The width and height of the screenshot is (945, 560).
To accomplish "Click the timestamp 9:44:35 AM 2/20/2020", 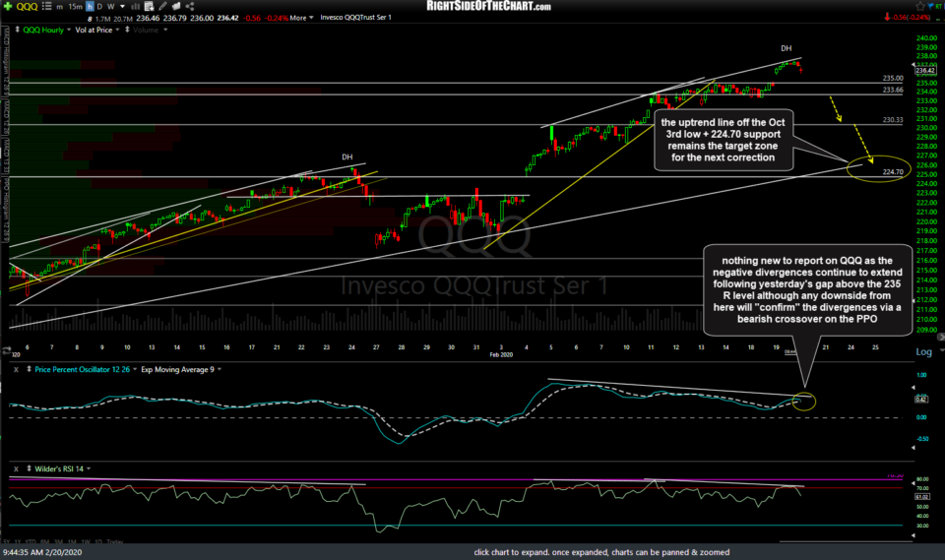I will (42, 552).
